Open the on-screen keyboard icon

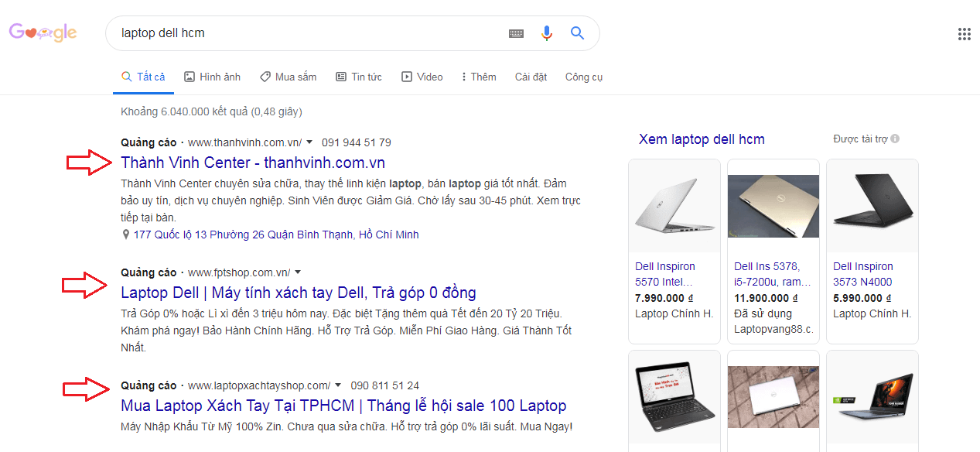click(x=516, y=33)
